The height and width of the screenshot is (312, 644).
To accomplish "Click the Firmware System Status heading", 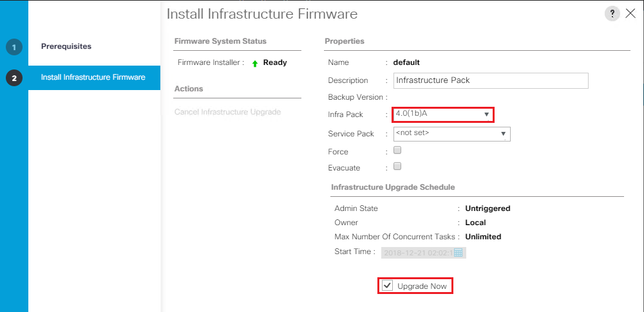I will (220, 41).
